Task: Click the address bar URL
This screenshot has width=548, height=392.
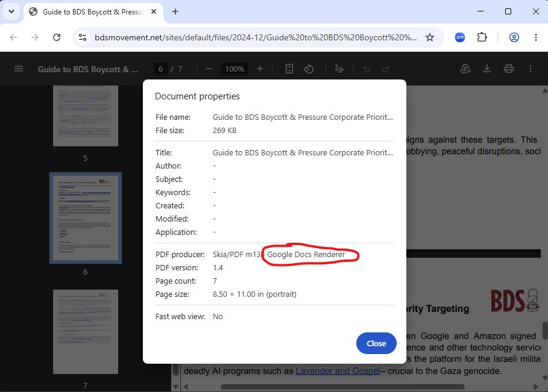Action: click(x=256, y=37)
